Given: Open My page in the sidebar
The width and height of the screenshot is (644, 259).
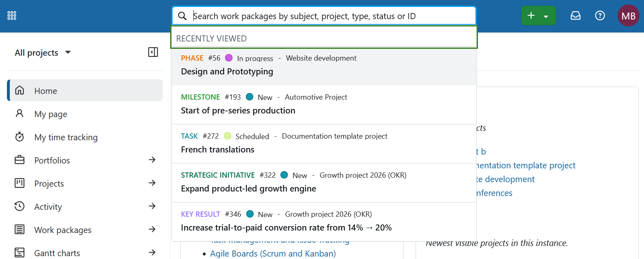Looking at the screenshot, I should (x=50, y=114).
